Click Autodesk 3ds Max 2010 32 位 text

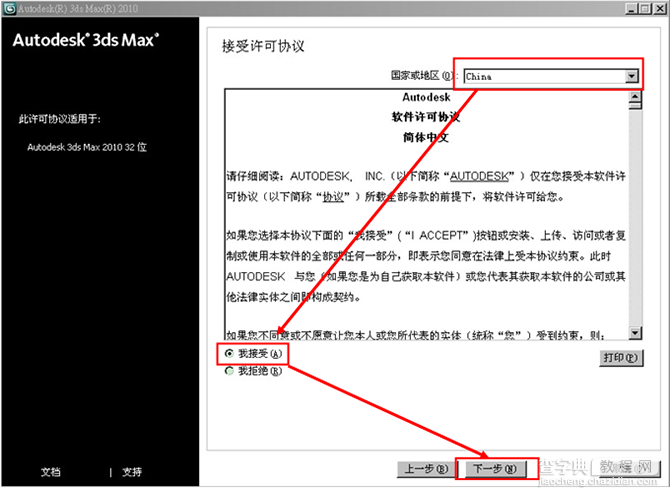pyautogui.click(x=87, y=147)
